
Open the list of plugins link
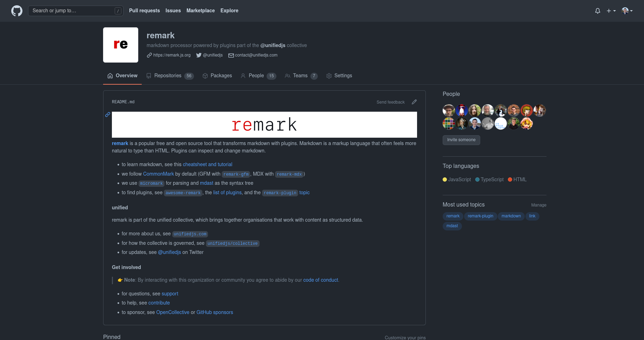(x=227, y=192)
